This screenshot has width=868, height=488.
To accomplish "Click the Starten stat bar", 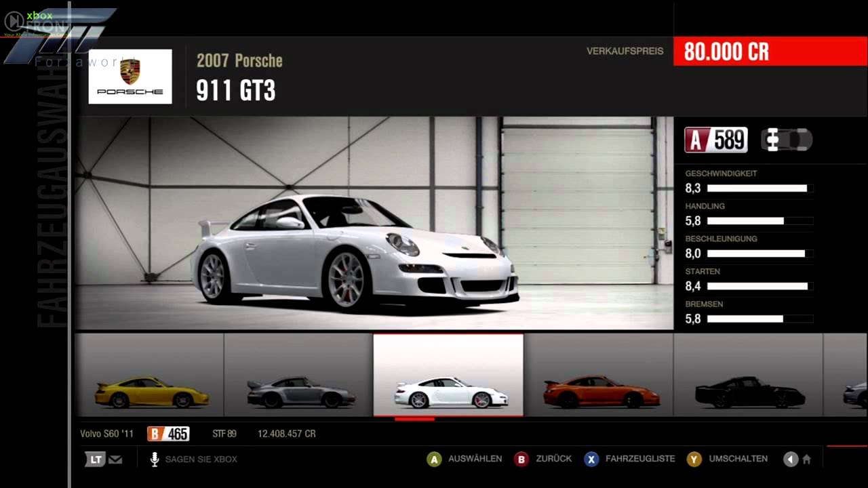I will click(759, 286).
